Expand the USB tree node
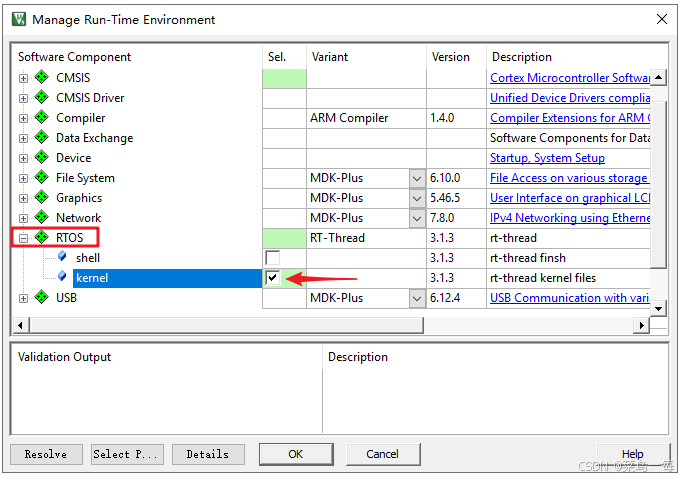 click(x=23, y=298)
